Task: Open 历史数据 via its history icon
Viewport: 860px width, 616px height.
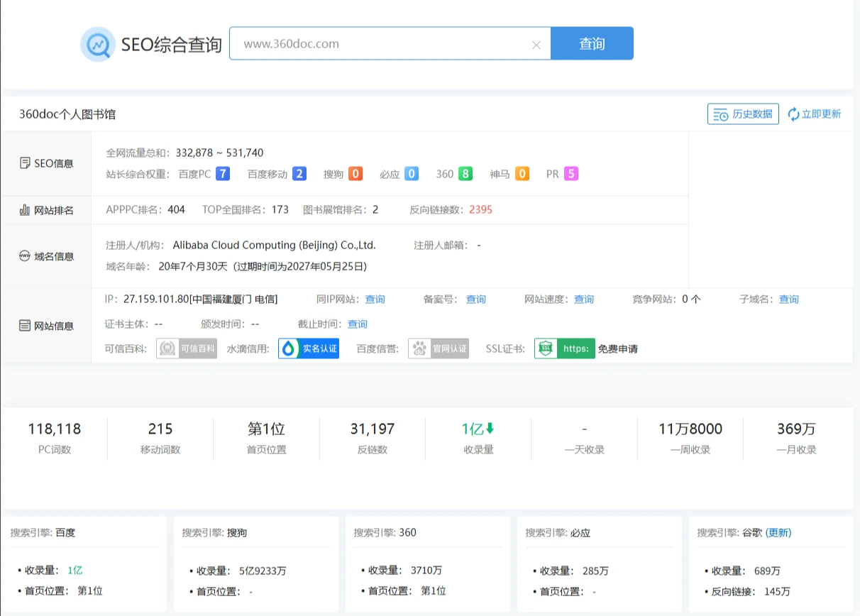Action: 720,114
